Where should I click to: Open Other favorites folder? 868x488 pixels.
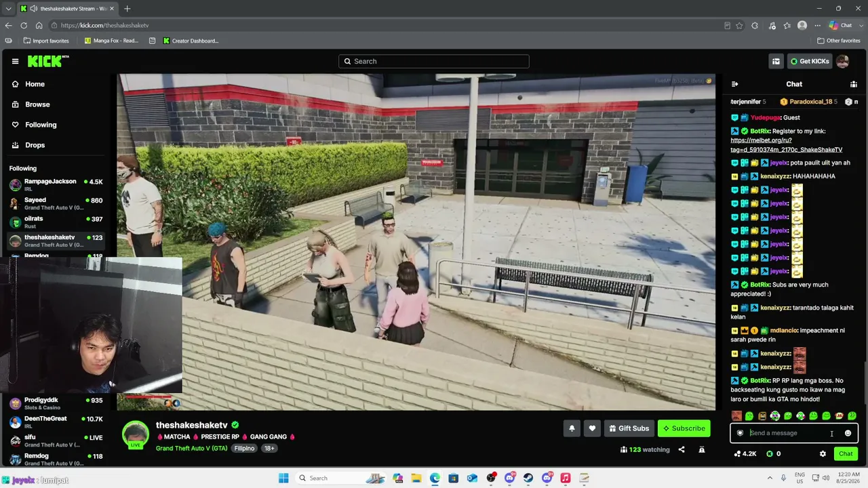pyautogui.click(x=838, y=41)
